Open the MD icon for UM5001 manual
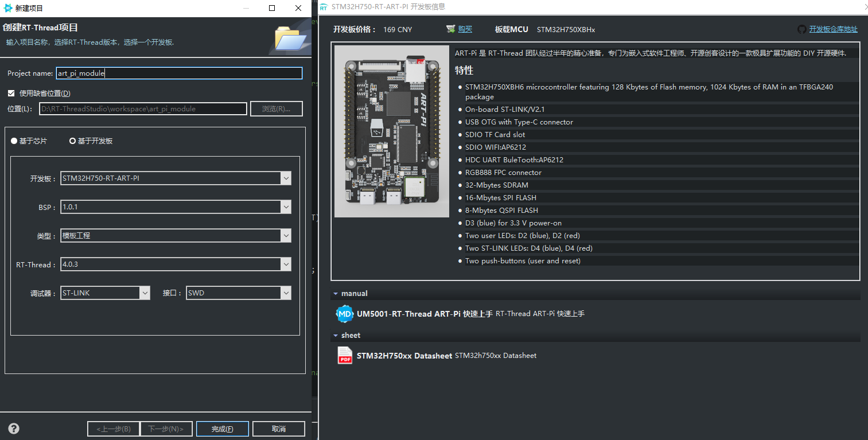This screenshot has width=868, height=440. [x=345, y=314]
